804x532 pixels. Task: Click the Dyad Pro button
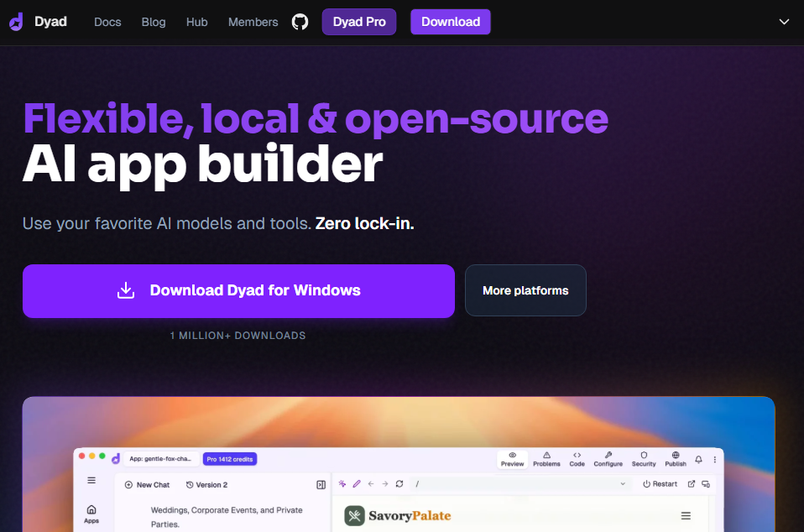pyautogui.click(x=359, y=22)
